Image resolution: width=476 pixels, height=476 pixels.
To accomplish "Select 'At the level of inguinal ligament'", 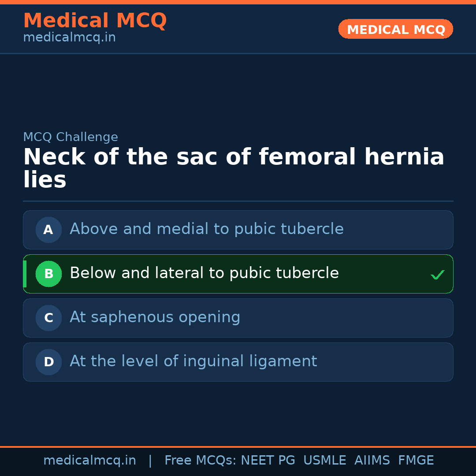I will (x=193, y=361).
